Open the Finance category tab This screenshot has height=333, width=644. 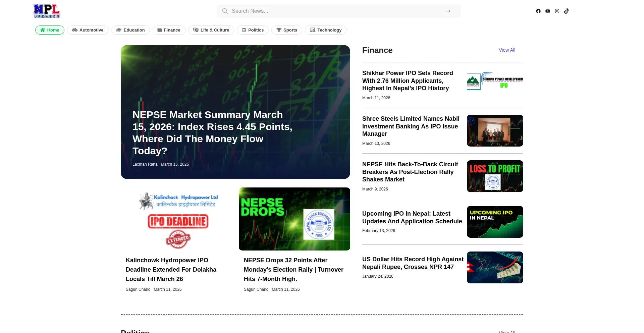[x=169, y=30]
